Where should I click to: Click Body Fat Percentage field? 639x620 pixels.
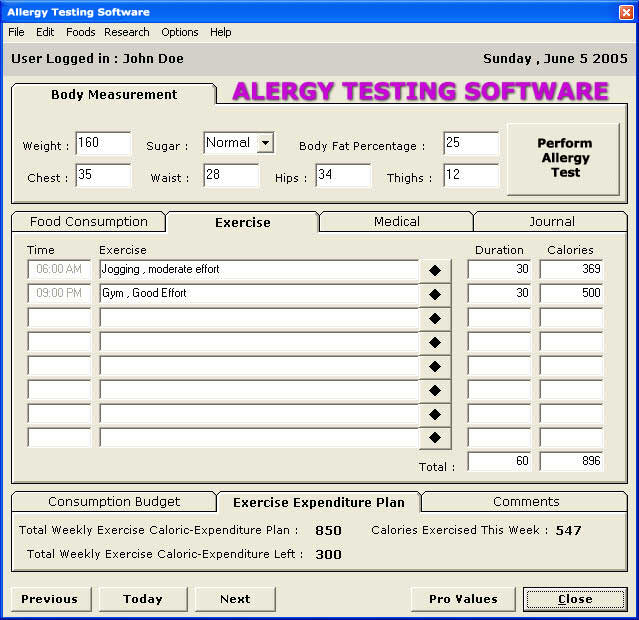pos(471,143)
